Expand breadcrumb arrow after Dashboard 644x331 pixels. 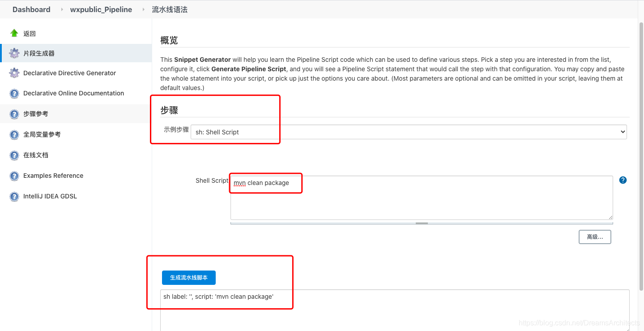click(x=62, y=9)
